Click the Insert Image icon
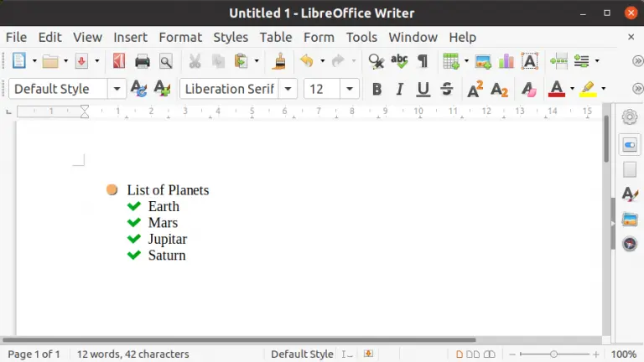Image resolution: width=644 pixels, height=362 pixels. tap(483, 61)
